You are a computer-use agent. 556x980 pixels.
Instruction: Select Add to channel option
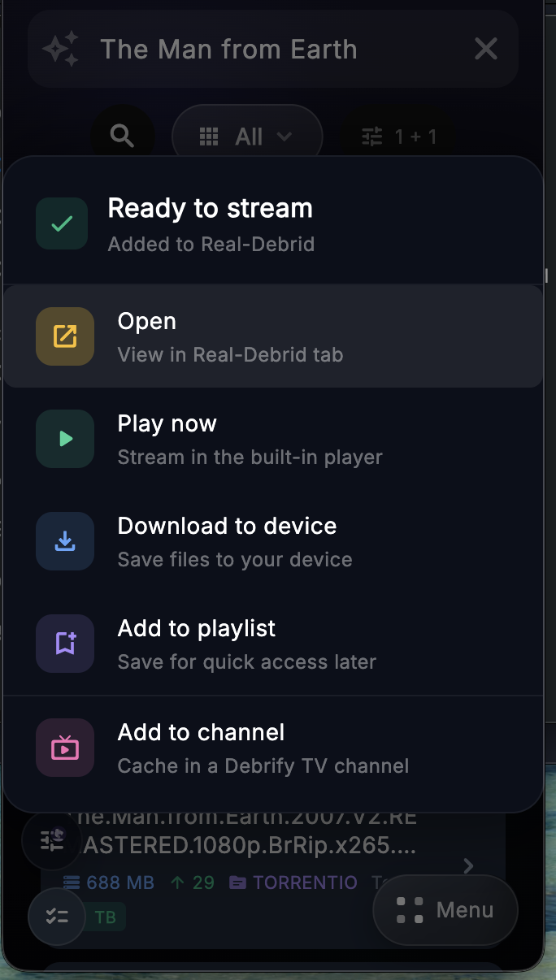(273, 748)
